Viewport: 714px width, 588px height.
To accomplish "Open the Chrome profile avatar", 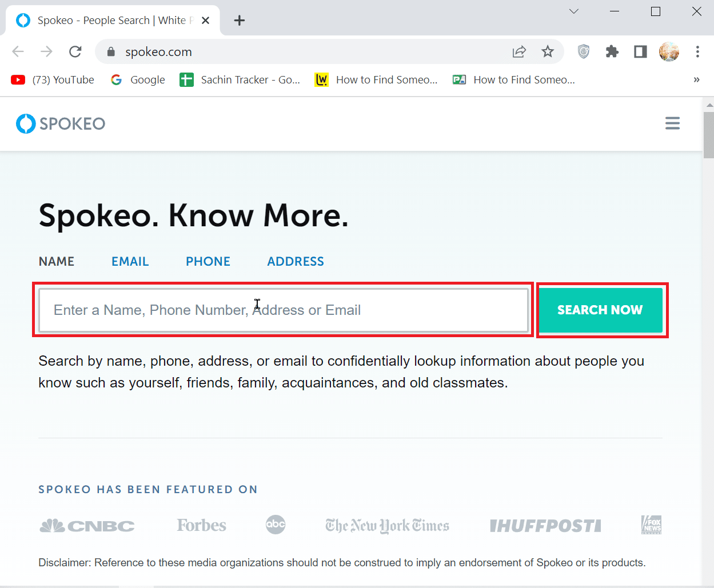I will pos(669,52).
